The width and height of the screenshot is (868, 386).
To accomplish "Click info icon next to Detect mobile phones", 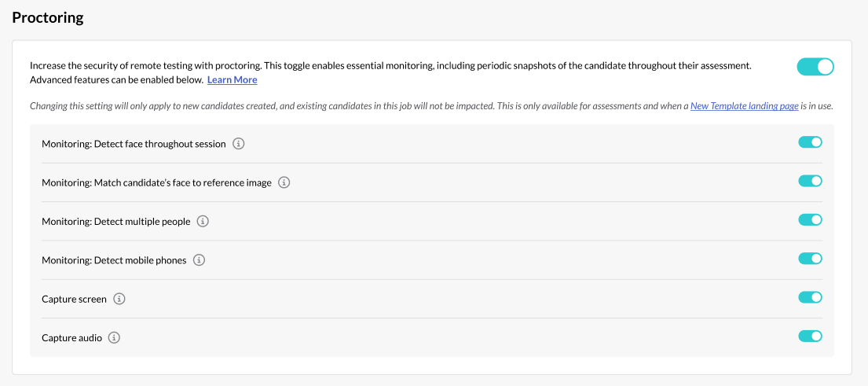I will pyautogui.click(x=200, y=259).
